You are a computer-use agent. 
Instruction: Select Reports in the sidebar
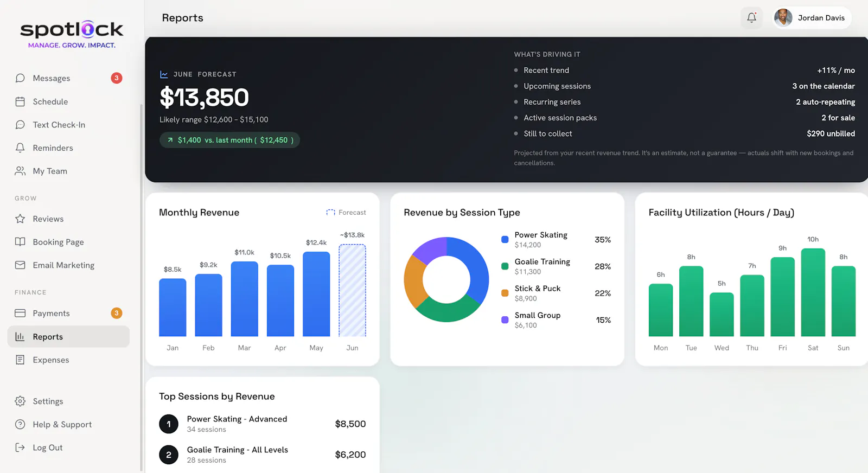[x=68, y=336]
